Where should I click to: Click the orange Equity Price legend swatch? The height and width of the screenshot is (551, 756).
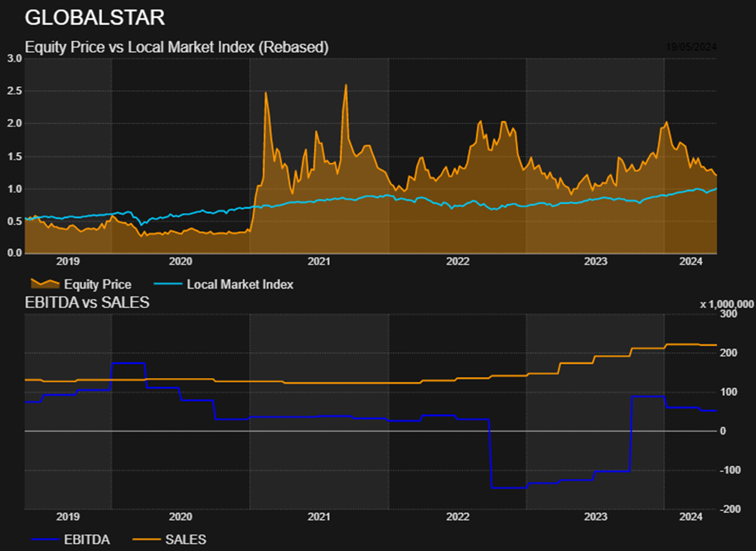[x=45, y=284]
